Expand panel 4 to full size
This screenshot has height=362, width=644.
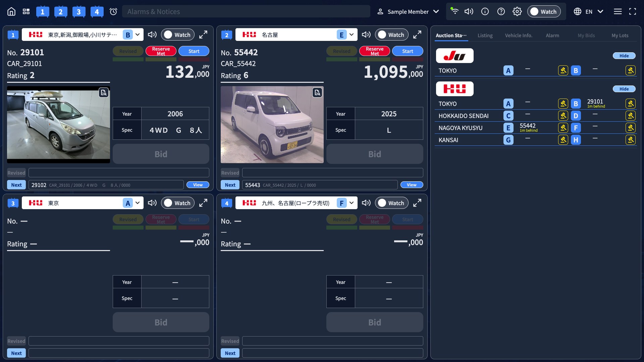417,203
